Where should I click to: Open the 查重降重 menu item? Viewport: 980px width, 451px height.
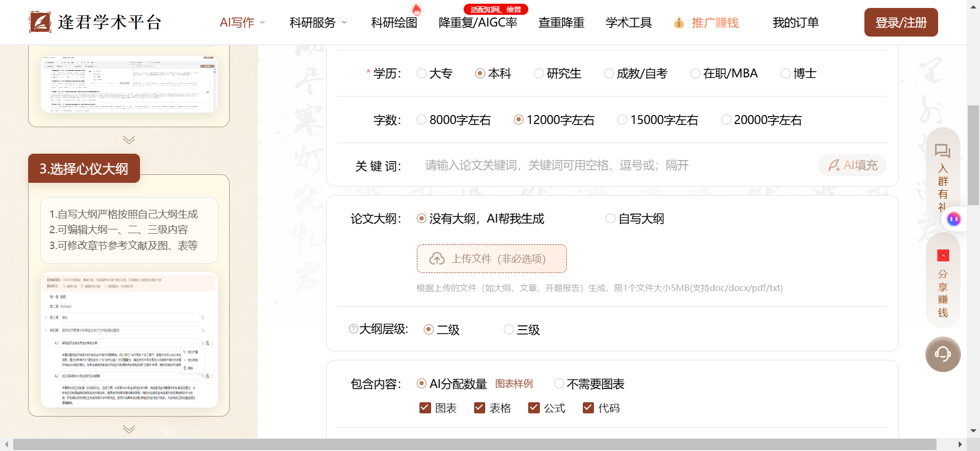click(x=561, y=23)
